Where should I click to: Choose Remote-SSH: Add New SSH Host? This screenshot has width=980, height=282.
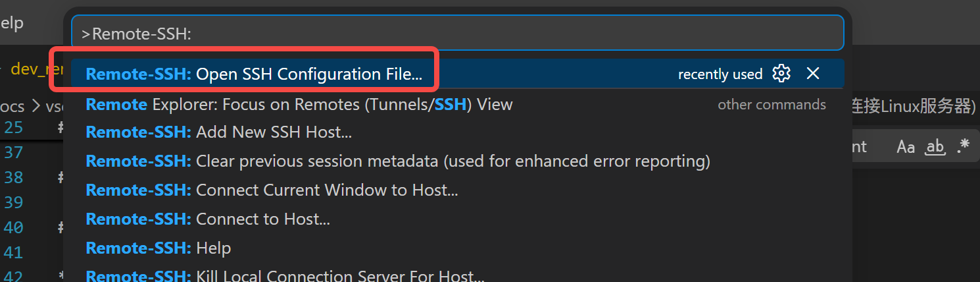pos(457,132)
